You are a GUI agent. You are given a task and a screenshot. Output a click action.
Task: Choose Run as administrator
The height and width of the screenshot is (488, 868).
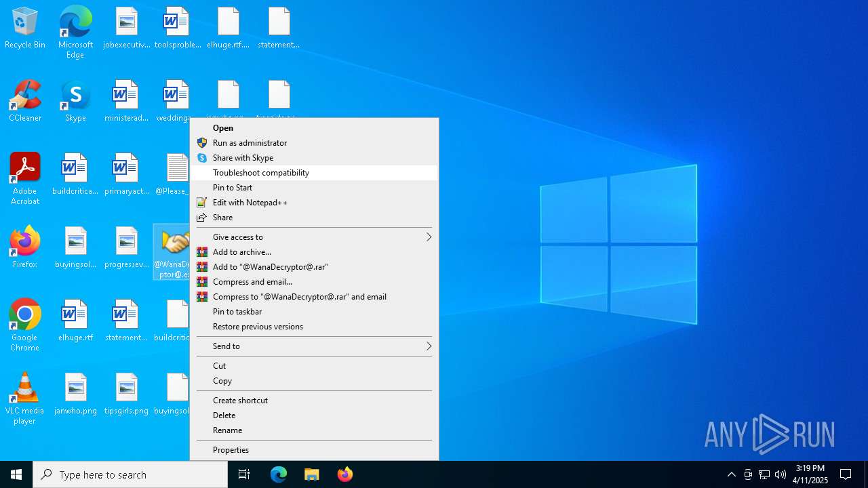tap(314, 143)
